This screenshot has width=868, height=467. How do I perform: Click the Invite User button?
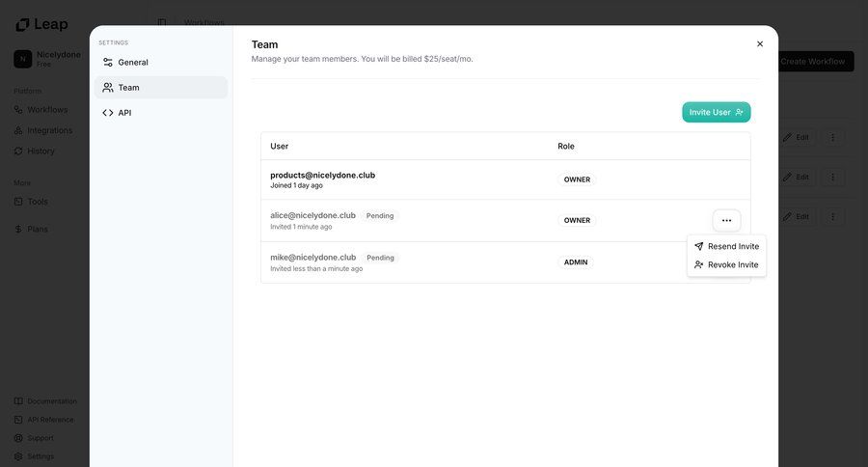click(x=716, y=112)
